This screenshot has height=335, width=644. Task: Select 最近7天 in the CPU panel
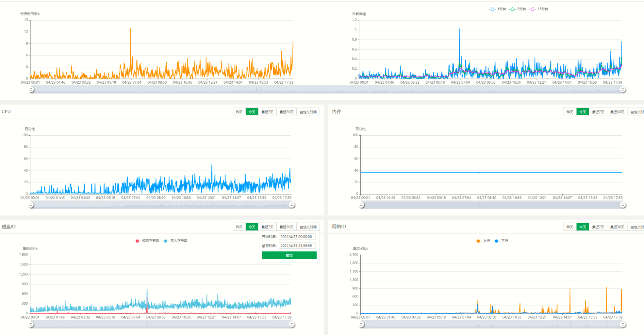(268, 112)
